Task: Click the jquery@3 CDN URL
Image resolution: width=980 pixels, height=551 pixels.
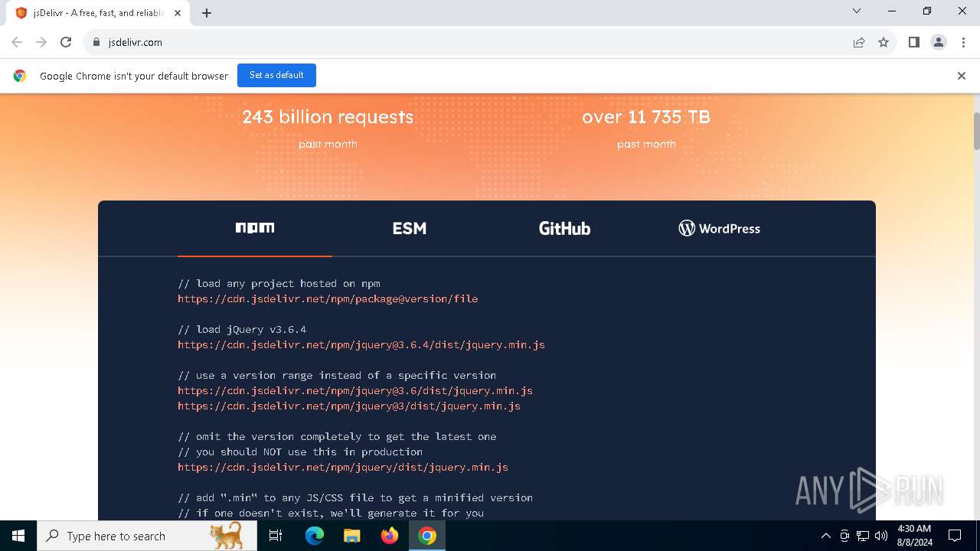Action: pos(349,406)
